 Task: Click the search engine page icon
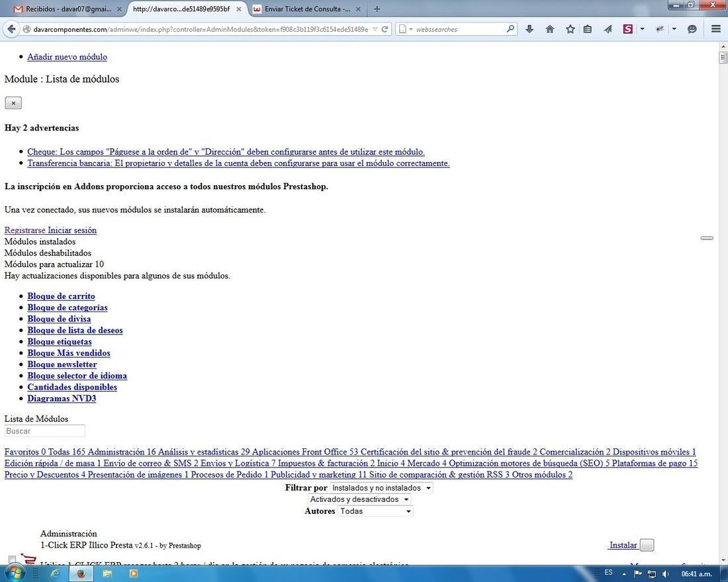click(402, 29)
